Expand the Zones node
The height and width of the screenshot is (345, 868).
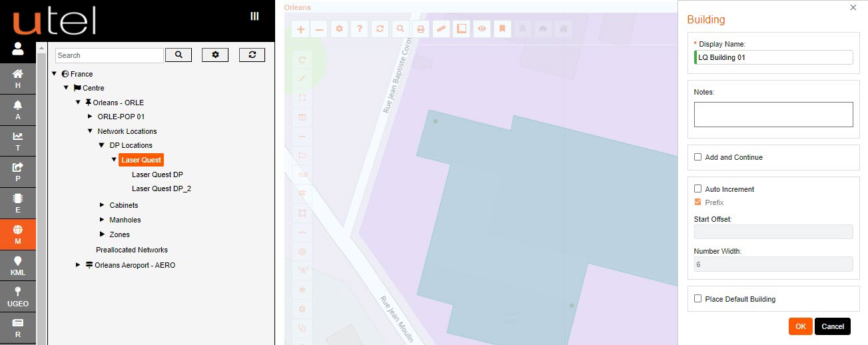click(x=102, y=234)
